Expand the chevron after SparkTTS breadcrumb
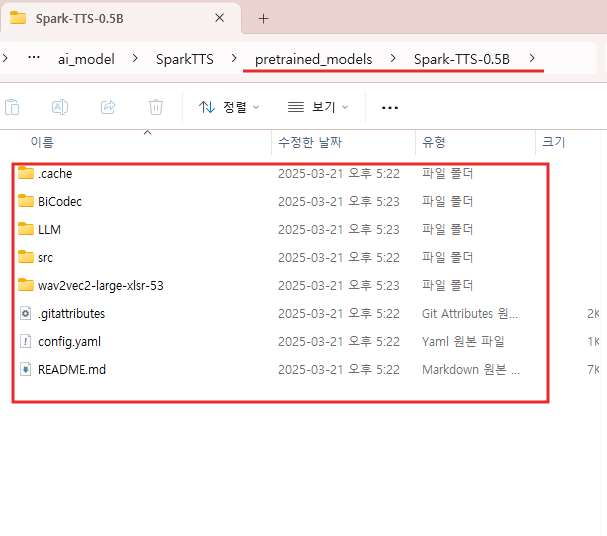Image resolution: width=607 pixels, height=536 pixels. point(234,58)
